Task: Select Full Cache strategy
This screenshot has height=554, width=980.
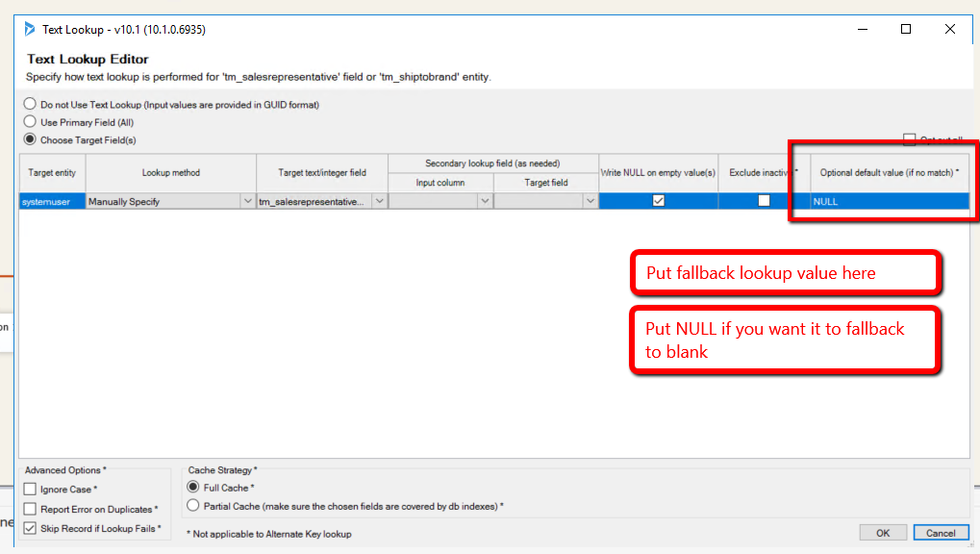Action: pos(193,487)
